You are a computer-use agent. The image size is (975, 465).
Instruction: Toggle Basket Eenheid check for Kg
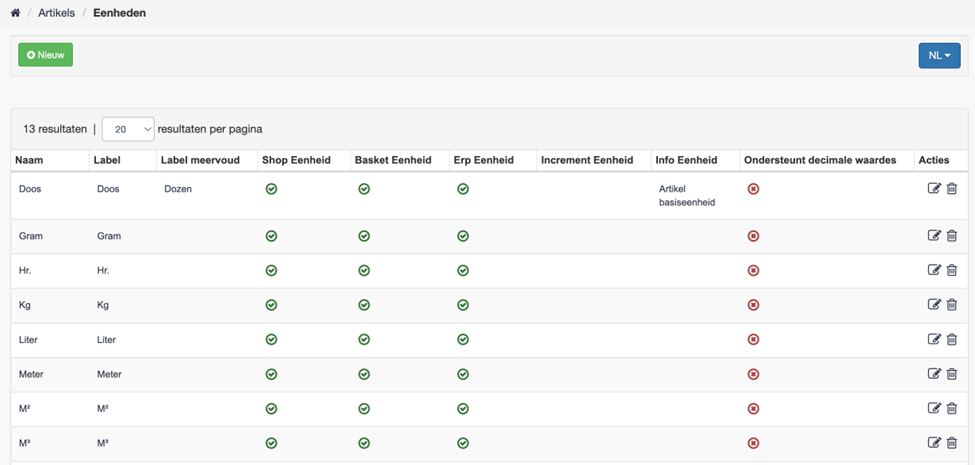pos(364,305)
